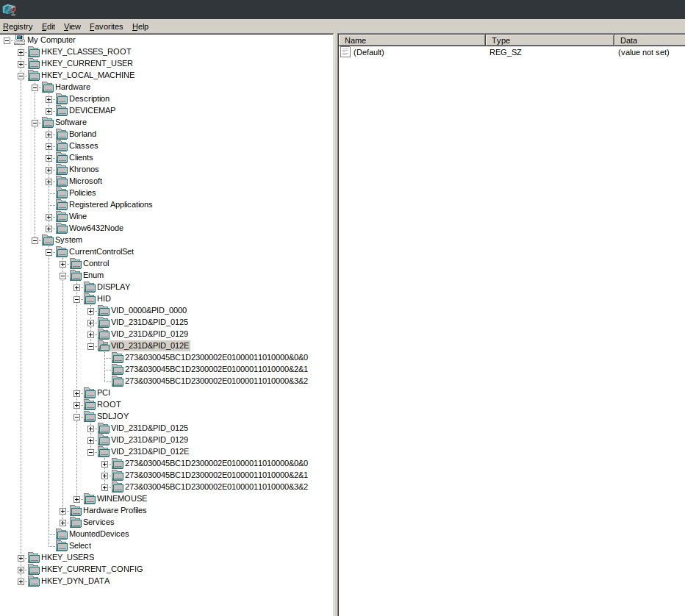Expand the HKEY_CURRENT_USER node
This screenshot has width=685, height=616.
point(21,63)
